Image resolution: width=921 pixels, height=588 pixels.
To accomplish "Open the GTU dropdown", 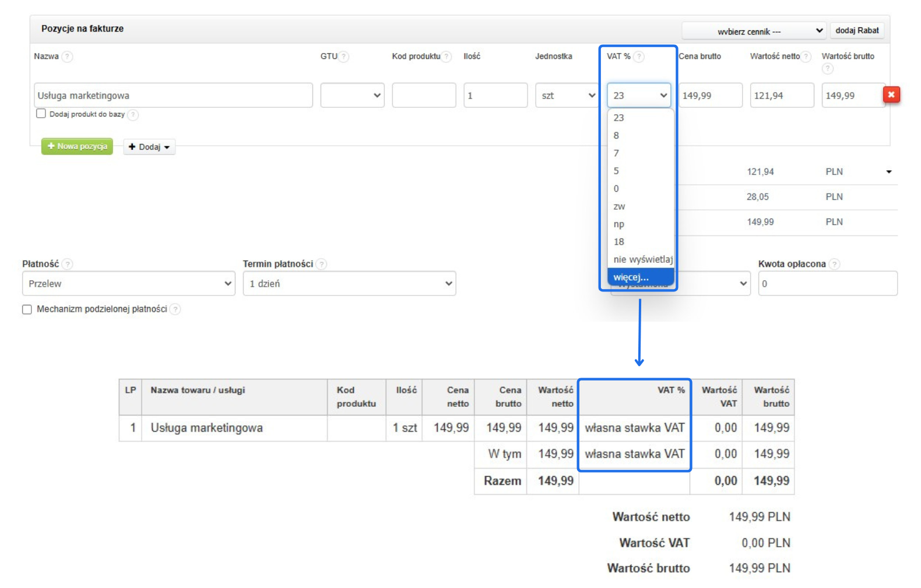I will point(352,96).
